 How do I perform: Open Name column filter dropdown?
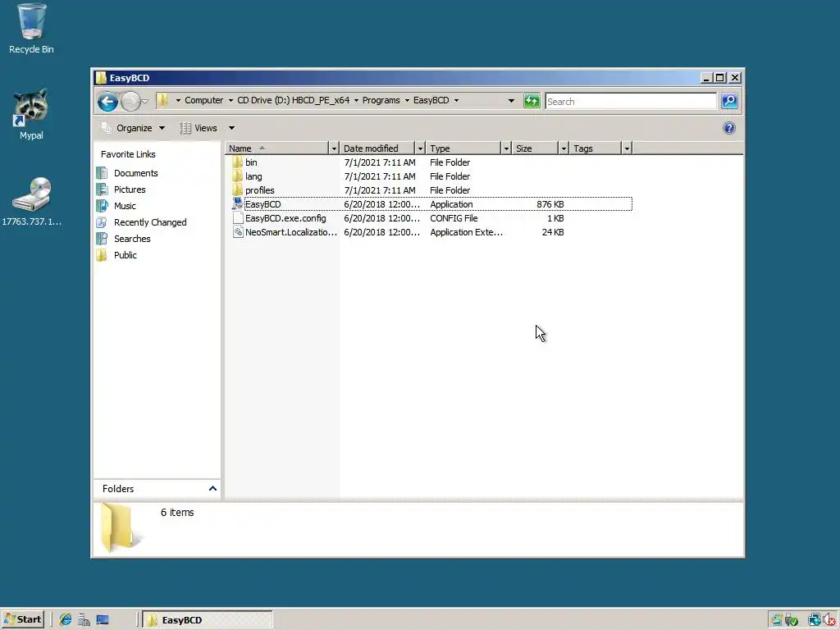[334, 148]
